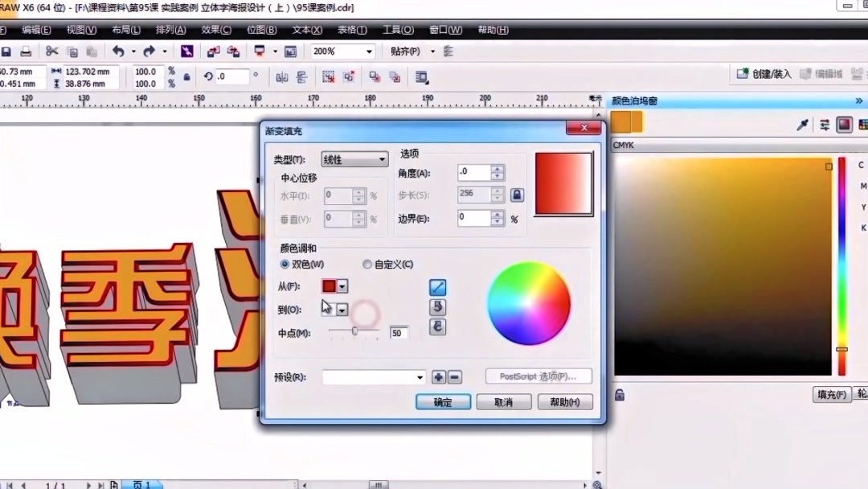The width and height of the screenshot is (868, 489).
Task: Click the straight-line gradient direction icon
Action: click(x=436, y=286)
